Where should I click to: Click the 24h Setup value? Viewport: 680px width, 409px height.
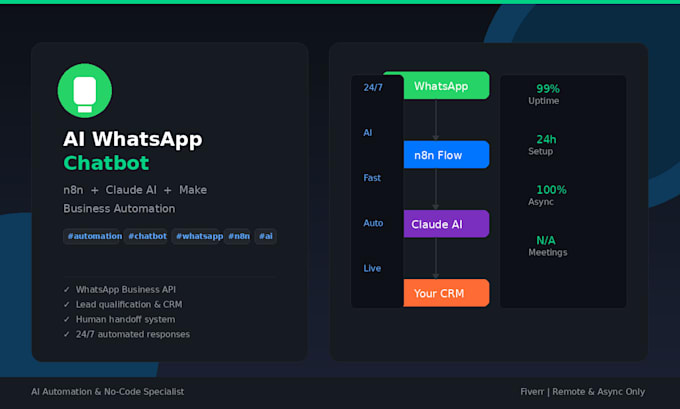(x=546, y=139)
